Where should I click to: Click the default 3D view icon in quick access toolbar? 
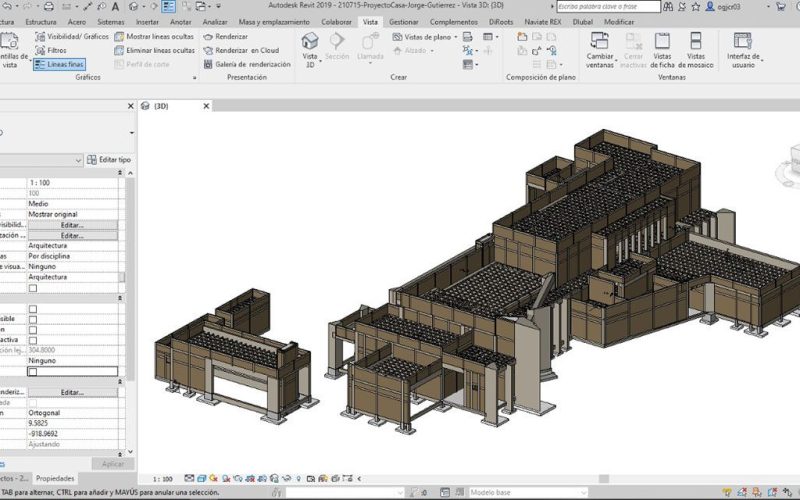click(134, 7)
